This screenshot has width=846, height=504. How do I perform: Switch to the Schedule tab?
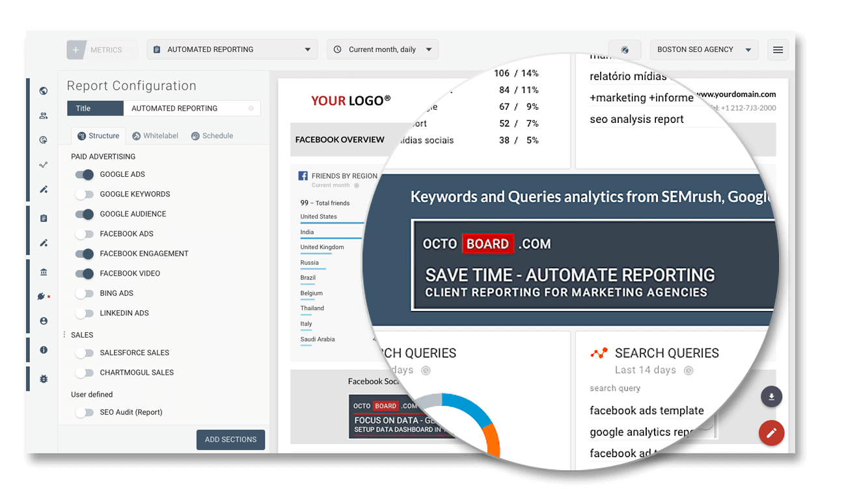point(212,136)
